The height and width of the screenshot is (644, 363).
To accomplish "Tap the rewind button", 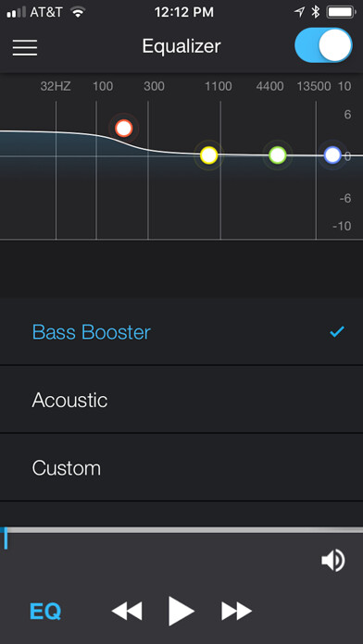I will (x=127, y=611).
